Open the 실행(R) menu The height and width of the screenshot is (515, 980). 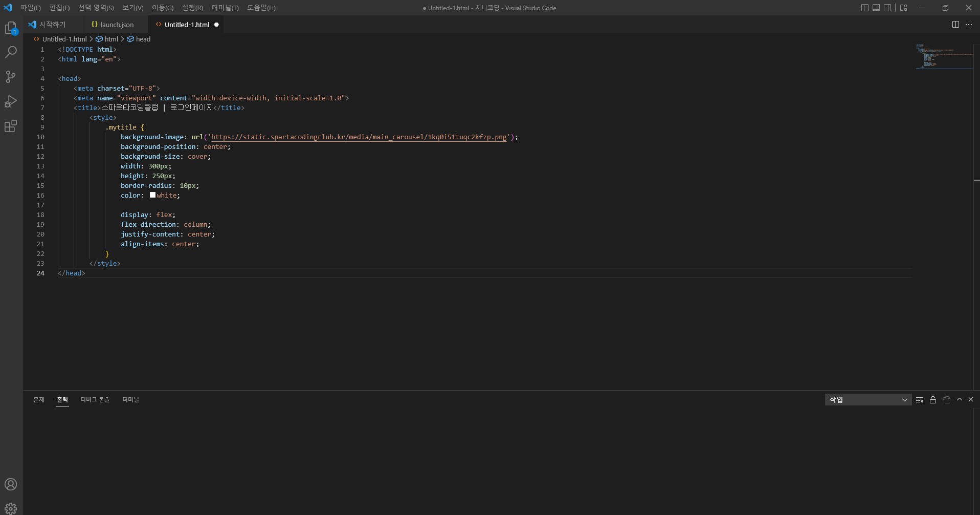tap(192, 8)
